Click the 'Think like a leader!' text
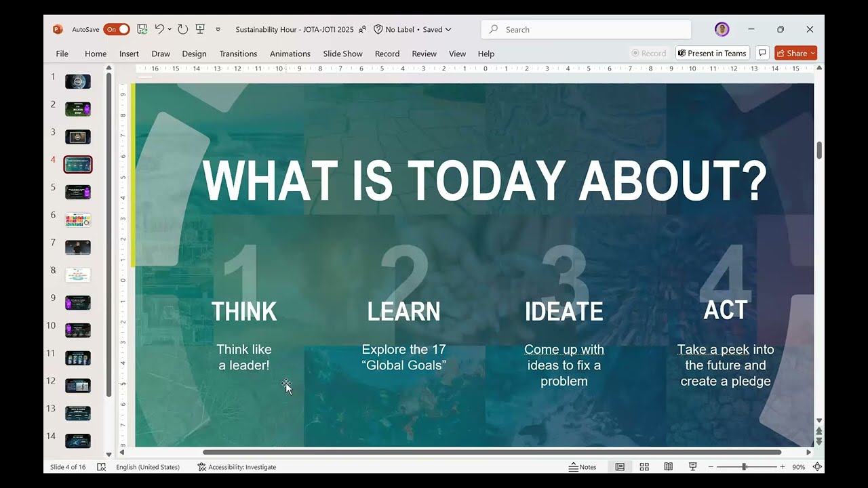 244,357
